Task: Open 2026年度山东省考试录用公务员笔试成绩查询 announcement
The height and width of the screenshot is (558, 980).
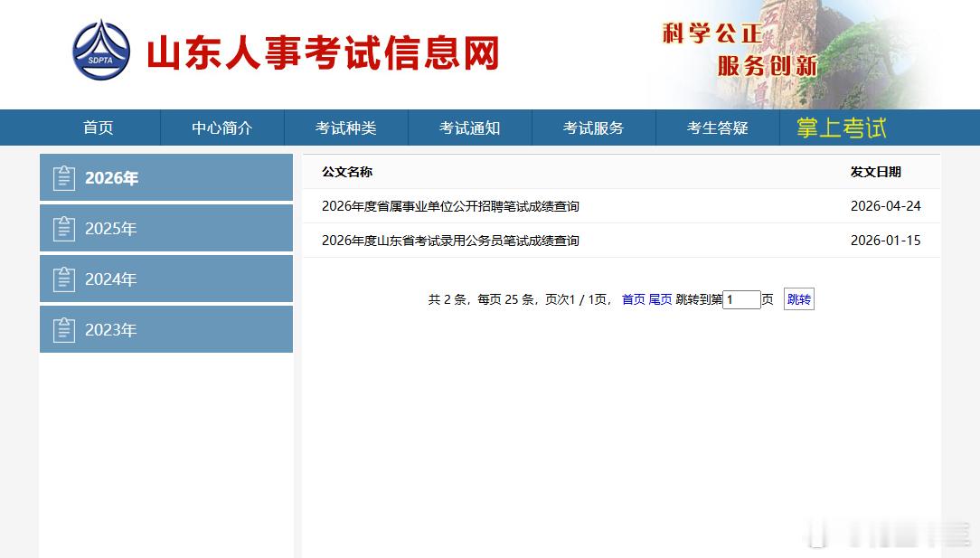Action: click(x=452, y=241)
